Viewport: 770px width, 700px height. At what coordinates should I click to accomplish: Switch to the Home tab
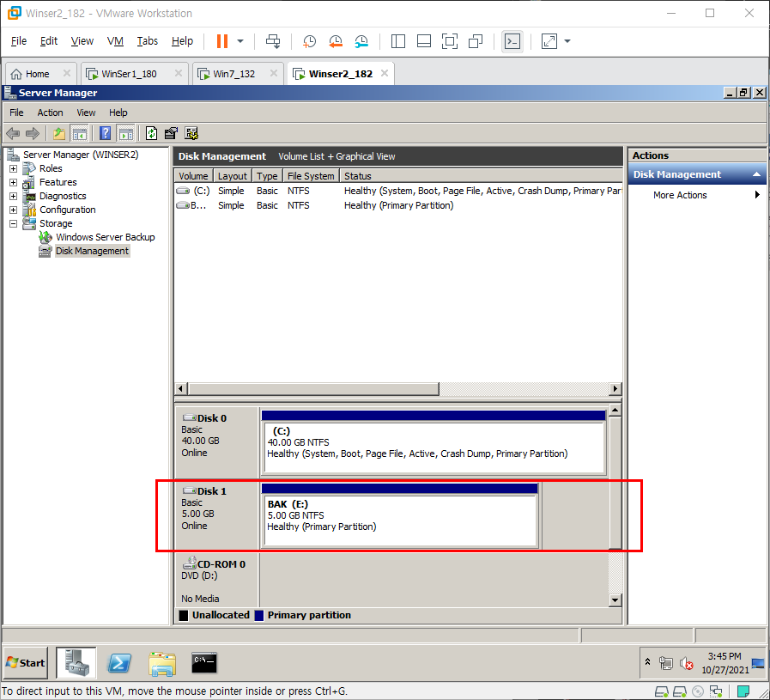pyautogui.click(x=37, y=74)
